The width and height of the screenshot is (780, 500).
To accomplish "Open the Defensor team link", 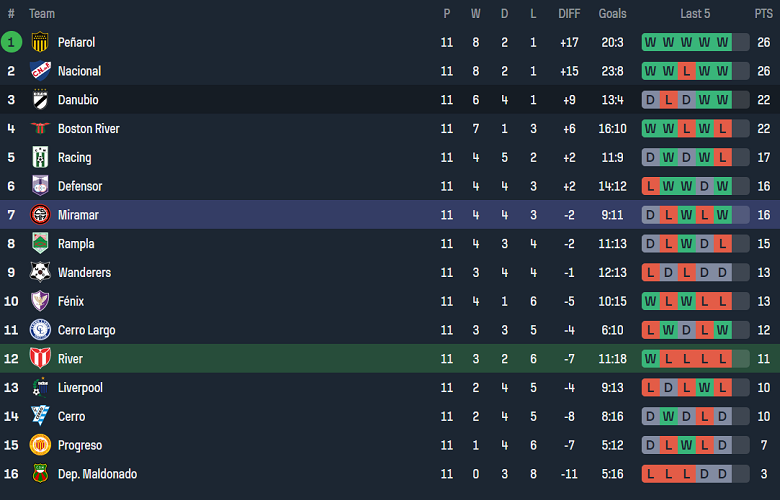I will point(80,186).
